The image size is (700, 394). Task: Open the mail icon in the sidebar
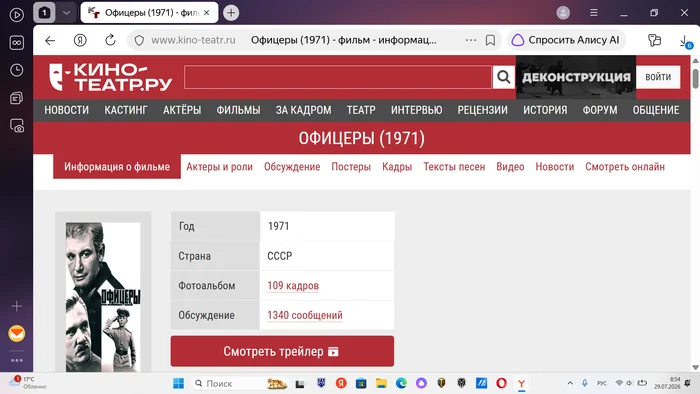pos(17,333)
